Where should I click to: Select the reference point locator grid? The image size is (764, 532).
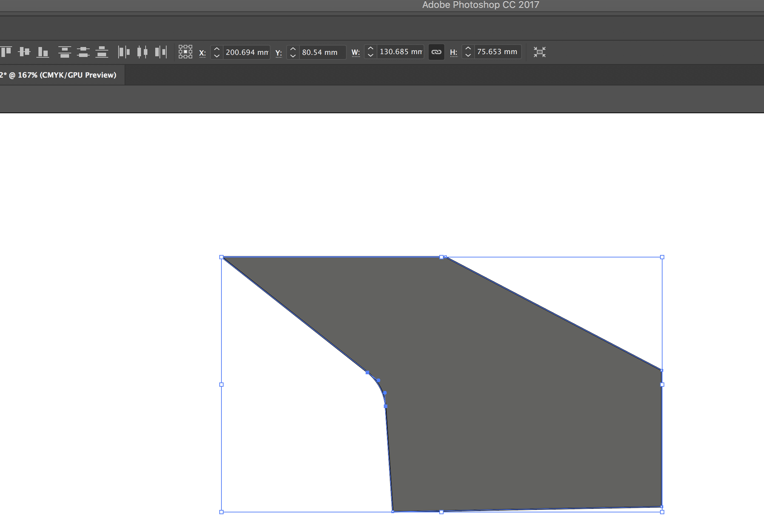(x=185, y=52)
